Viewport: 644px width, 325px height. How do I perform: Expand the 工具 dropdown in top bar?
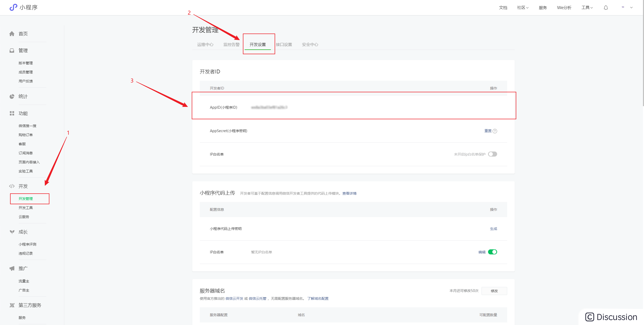pyautogui.click(x=587, y=8)
